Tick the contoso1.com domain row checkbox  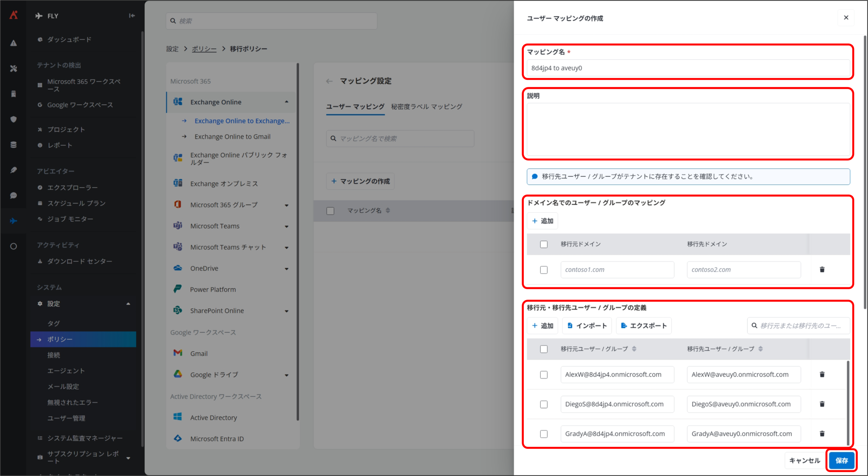tap(544, 270)
